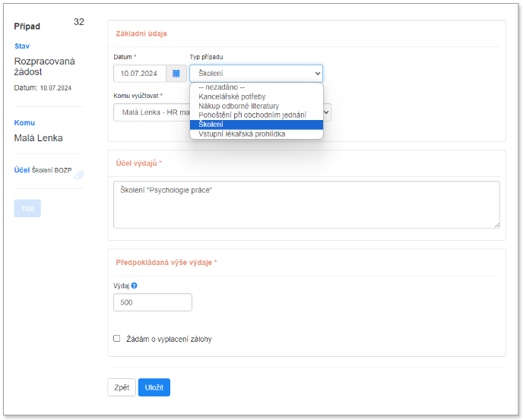Image resolution: width=523 pixels, height=420 pixels.
Task: Click the Datum input field
Action: pyautogui.click(x=139, y=74)
